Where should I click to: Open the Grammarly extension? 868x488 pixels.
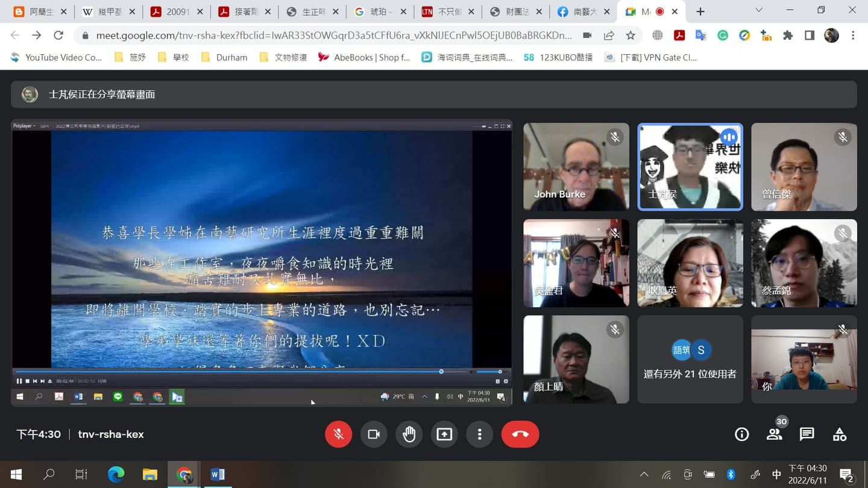coord(723,36)
